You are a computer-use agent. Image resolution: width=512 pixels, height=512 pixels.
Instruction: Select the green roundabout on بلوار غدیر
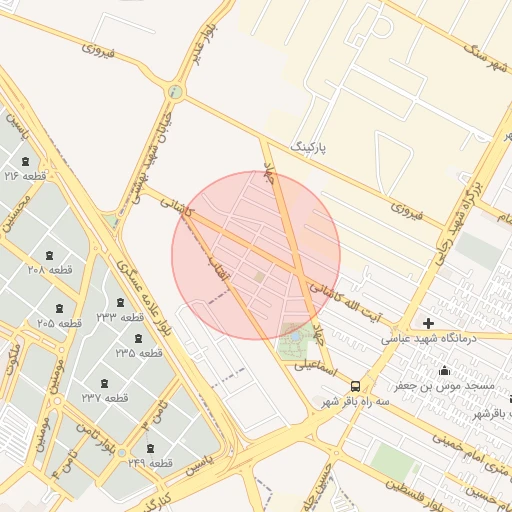175,92
